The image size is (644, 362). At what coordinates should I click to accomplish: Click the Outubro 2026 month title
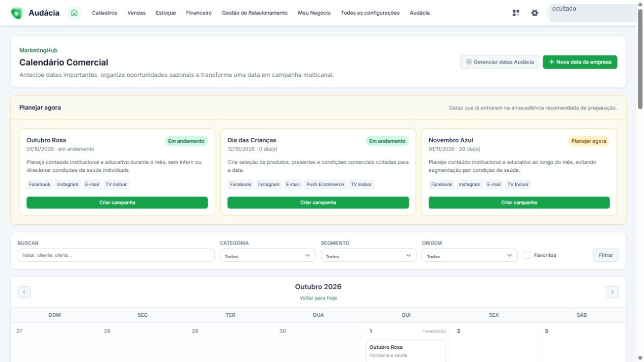click(x=318, y=287)
